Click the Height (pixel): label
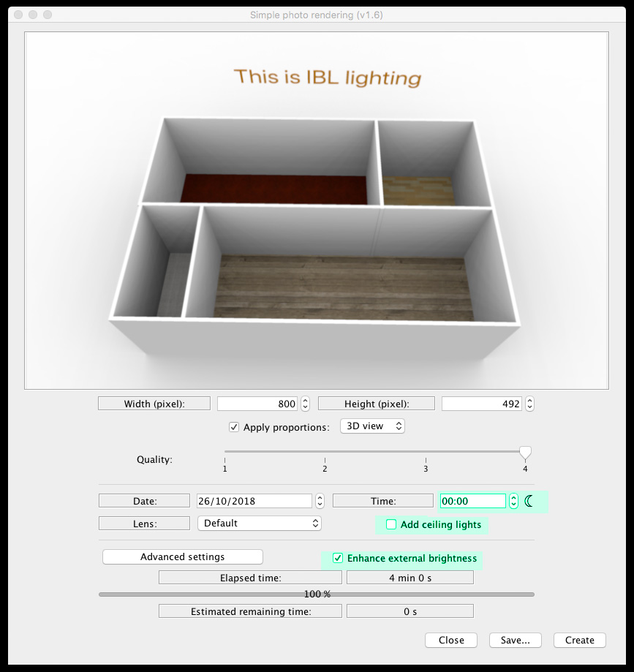634x672 pixels. pyautogui.click(x=377, y=404)
